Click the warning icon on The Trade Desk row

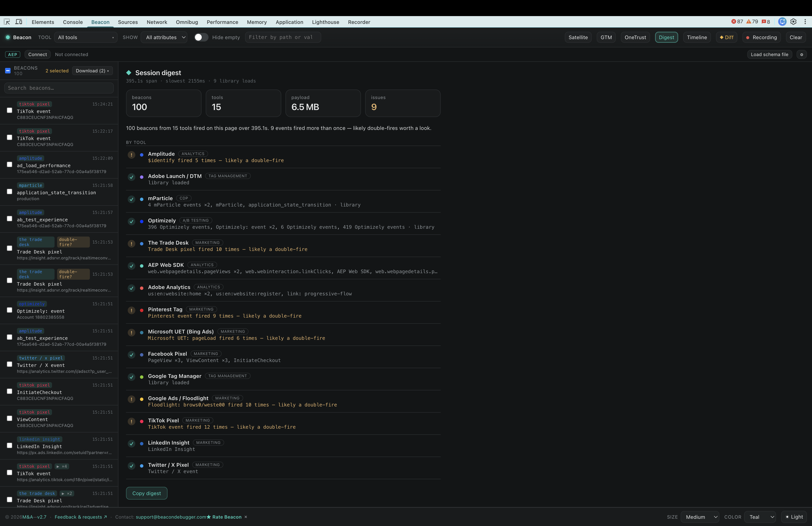[x=131, y=244]
